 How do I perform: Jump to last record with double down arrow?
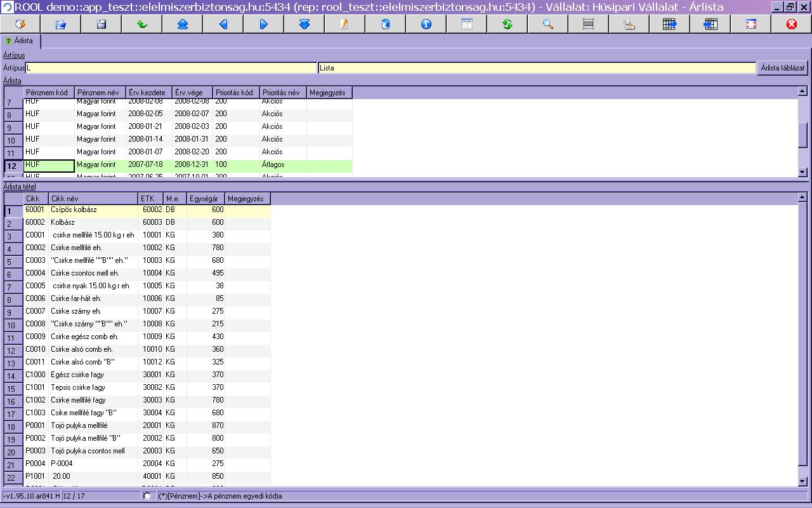pyautogui.click(x=304, y=24)
